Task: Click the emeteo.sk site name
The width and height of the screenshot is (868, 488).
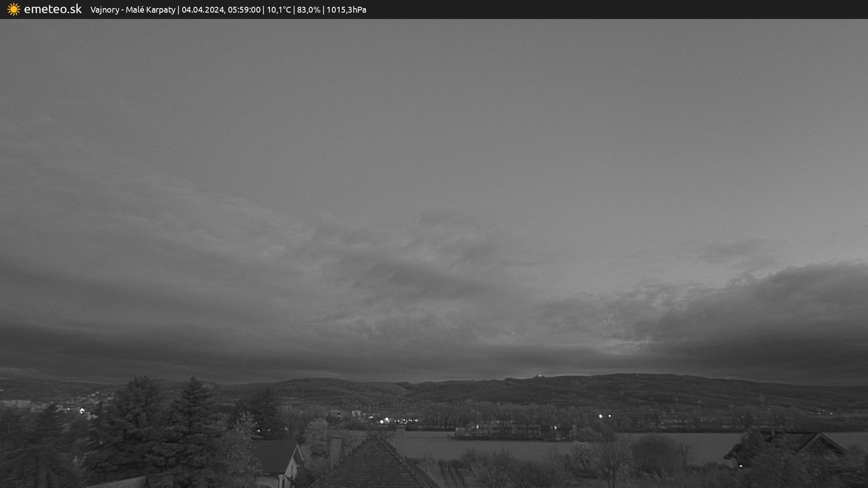Action: 52,9
